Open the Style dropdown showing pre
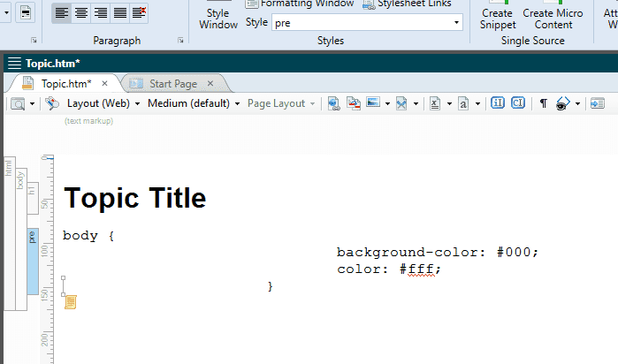Screen dimensions: 618x364 coord(456,22)
